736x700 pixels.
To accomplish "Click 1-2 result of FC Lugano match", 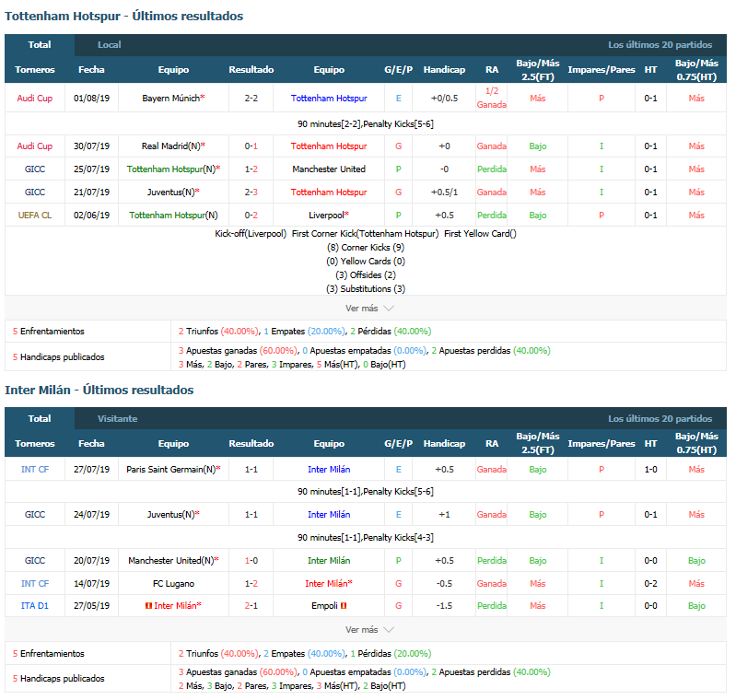I will pyautogui.click(x=251, y=584).
